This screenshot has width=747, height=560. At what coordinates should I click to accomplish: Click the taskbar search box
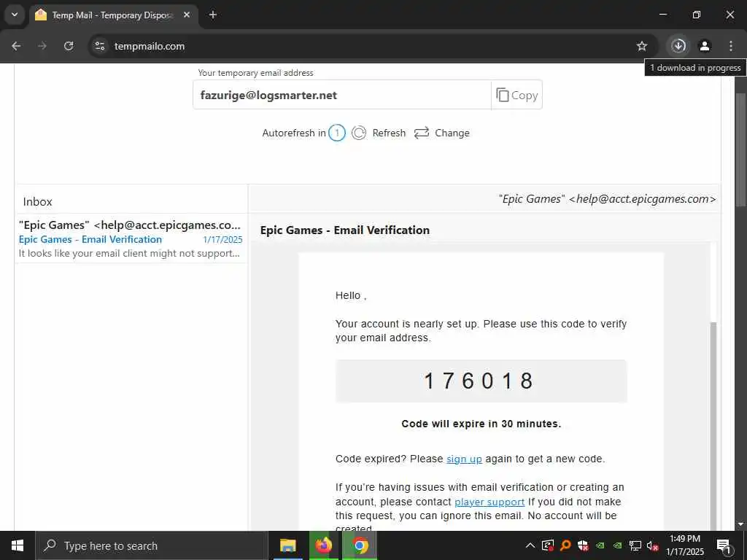coord(152,545)
